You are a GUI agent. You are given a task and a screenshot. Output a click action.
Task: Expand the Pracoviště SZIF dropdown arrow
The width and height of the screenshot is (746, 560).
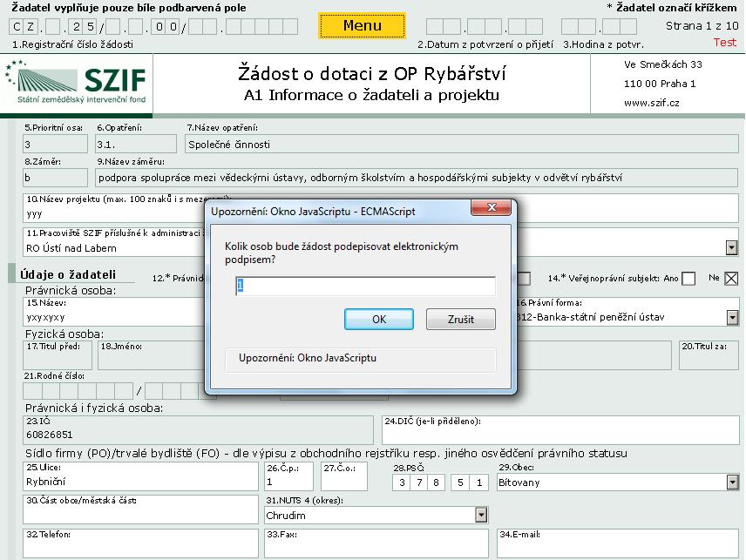coord(732,247)
